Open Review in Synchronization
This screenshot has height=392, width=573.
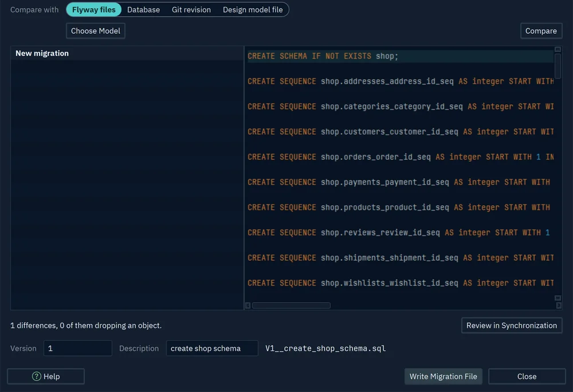(x=512, y=325)
